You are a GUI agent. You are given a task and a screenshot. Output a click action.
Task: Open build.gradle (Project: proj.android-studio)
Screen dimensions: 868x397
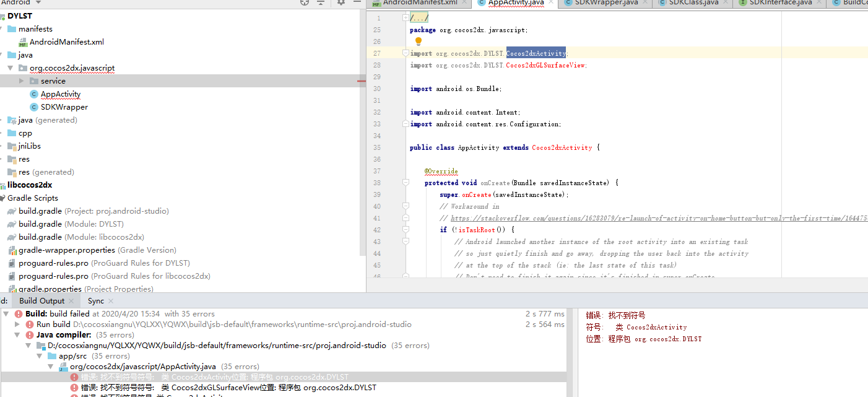coord(93,211)
